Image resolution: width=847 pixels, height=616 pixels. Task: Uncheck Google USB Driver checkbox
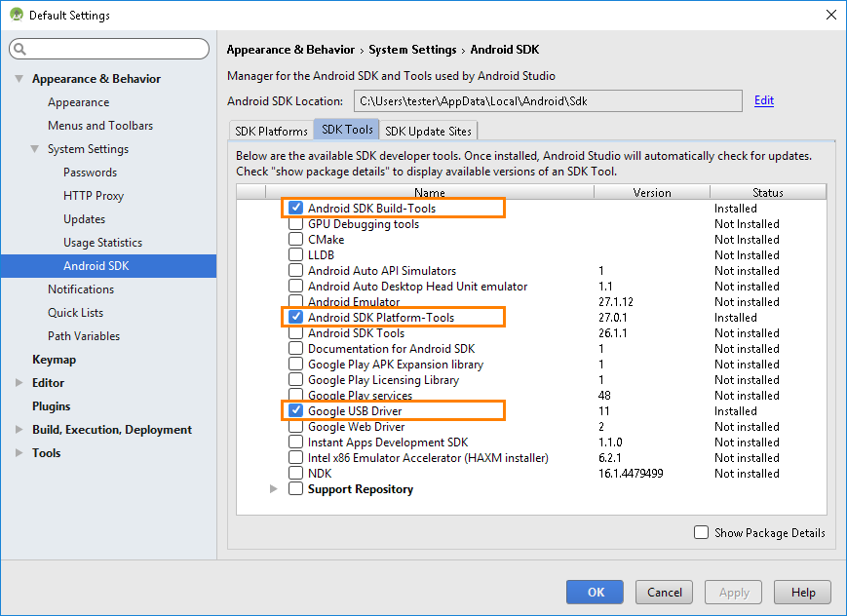point(295,410)
